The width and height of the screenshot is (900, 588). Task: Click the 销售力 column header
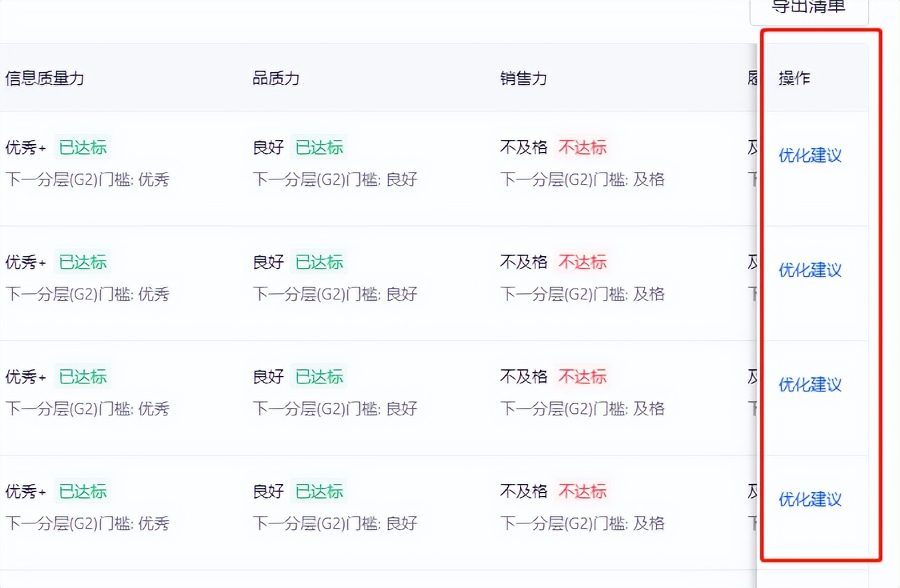click(x=523, y=78)
